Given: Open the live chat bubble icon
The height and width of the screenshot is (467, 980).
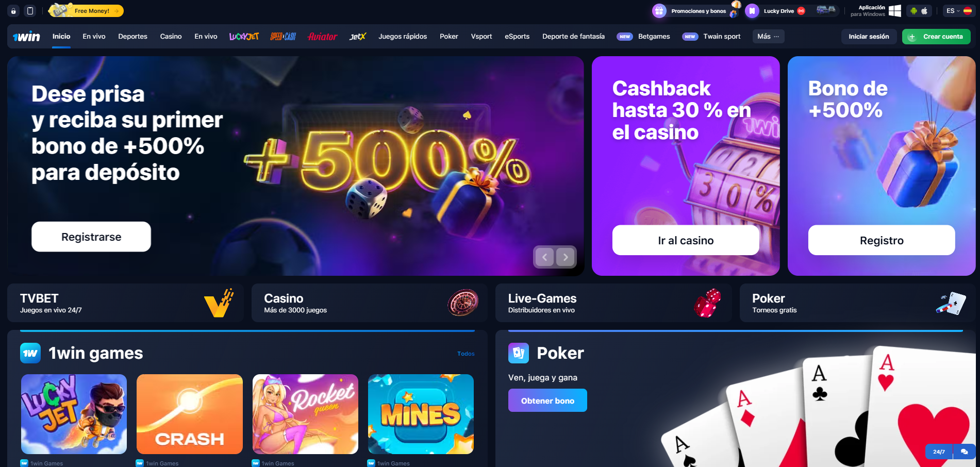Looking at the screenshot, I should pyautogui.click(x=964, y=452).
